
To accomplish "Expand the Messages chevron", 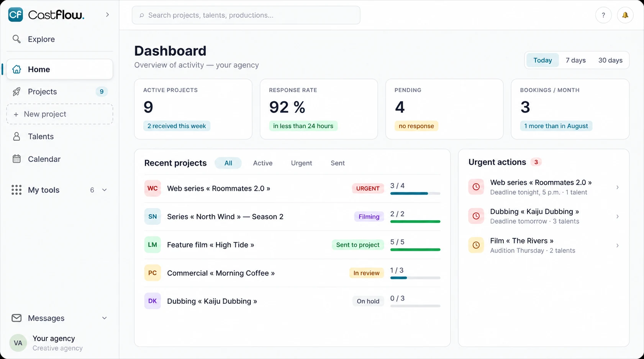I will (x=104, y=318).
